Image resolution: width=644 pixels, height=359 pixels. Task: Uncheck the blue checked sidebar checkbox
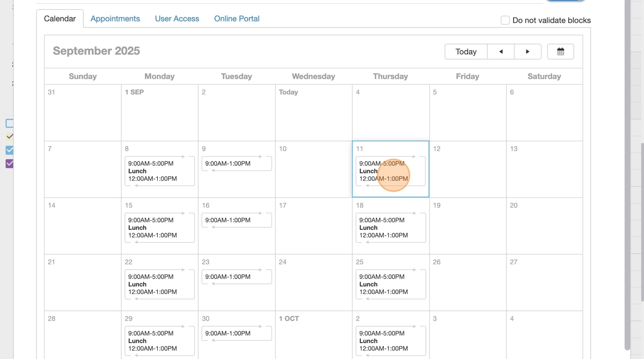(9, 150)
